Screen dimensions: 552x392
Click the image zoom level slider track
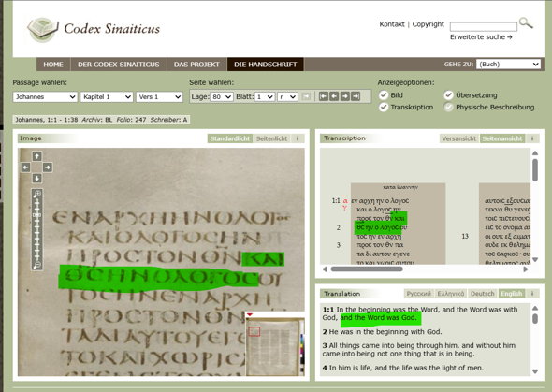(37, 229)
